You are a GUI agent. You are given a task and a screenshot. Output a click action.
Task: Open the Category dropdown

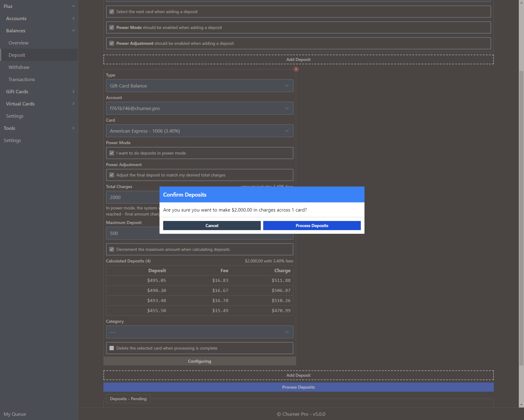pos(199,332)
